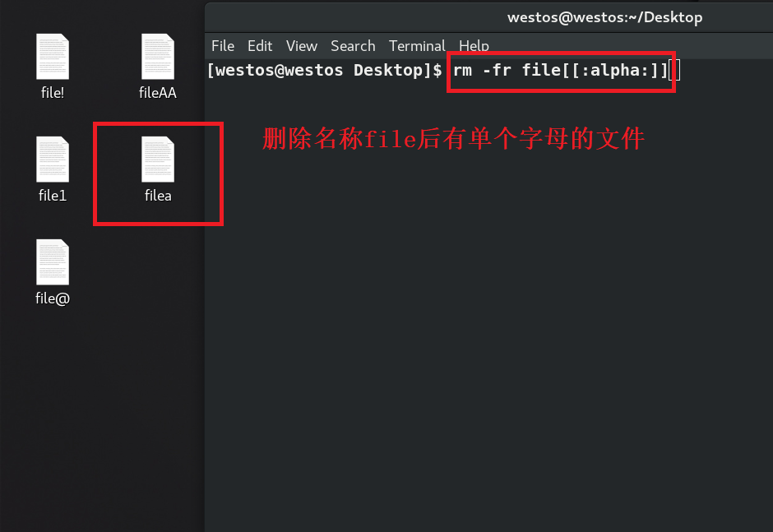Click the [westos@westos Desktop]$ prompt

(x=324, y=71)
